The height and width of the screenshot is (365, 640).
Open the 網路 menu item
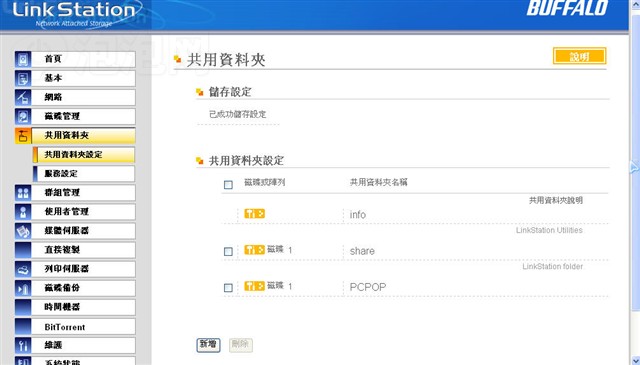pyautogui.click(x=83, y=98)
